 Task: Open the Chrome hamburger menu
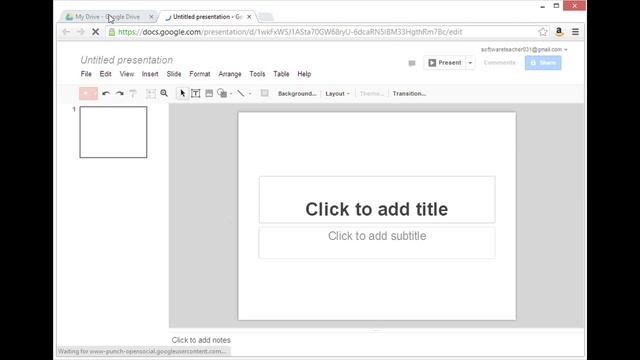click(x=575, y=32)
